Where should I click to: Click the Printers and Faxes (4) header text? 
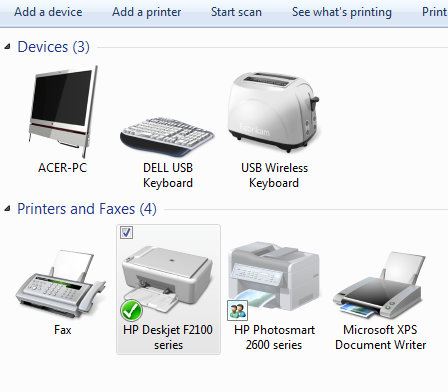point(87,209)
